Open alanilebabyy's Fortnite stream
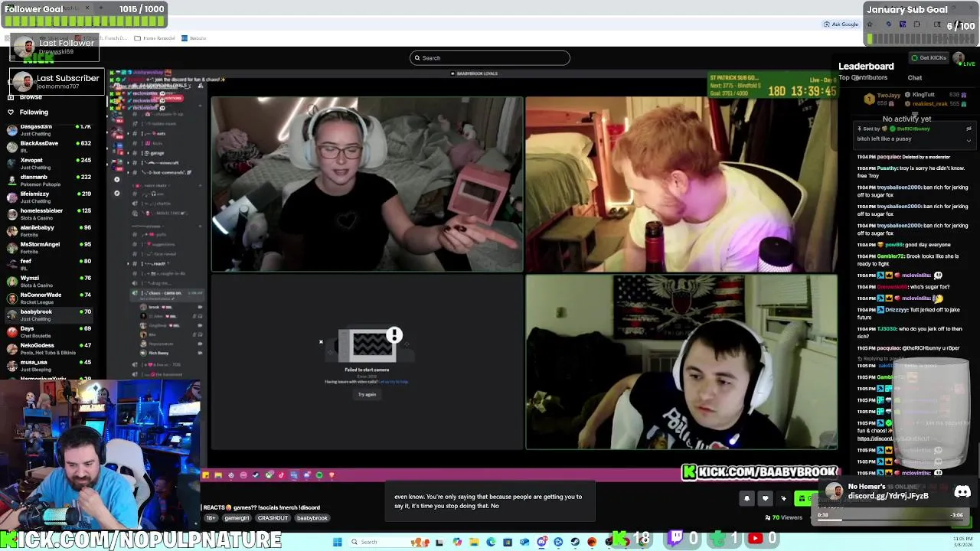This screenshot has height=551, width=980. point(50,231)
